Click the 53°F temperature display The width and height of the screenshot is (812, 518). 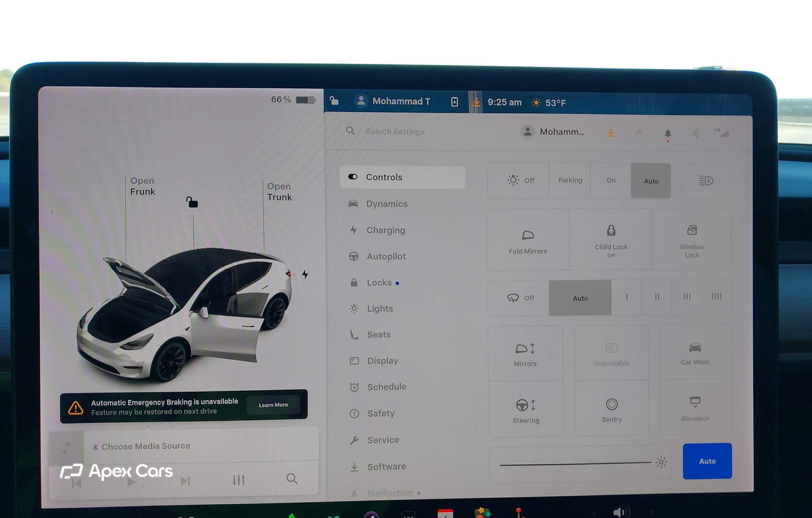pos(549,102)
